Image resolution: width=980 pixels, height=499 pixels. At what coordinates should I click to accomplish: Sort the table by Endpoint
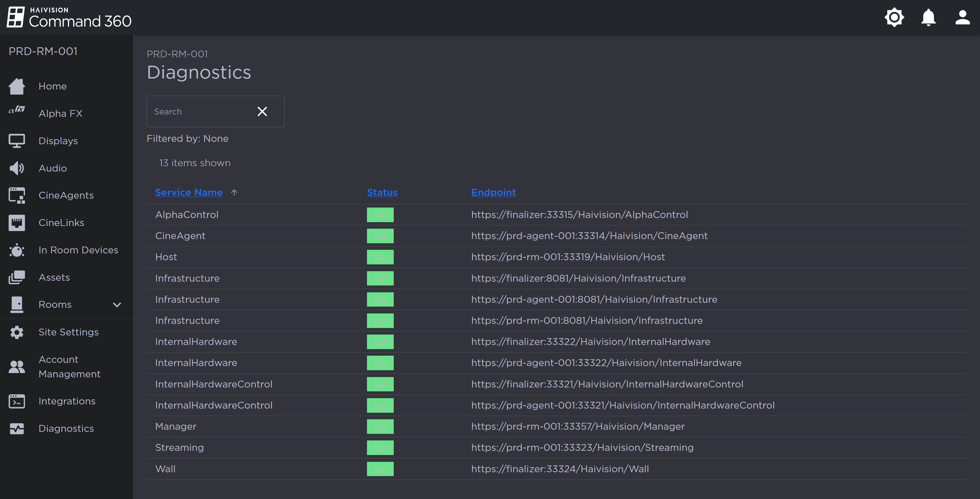494,192
